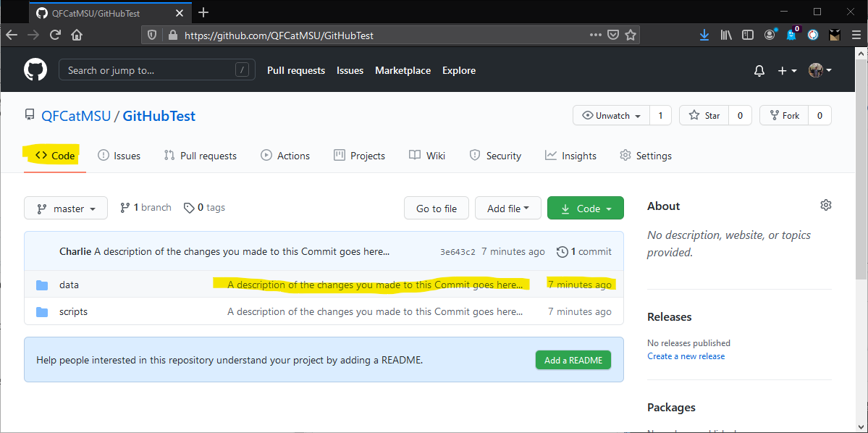
Task: Click Create a new release link
Action: click(x=686, y=356)
